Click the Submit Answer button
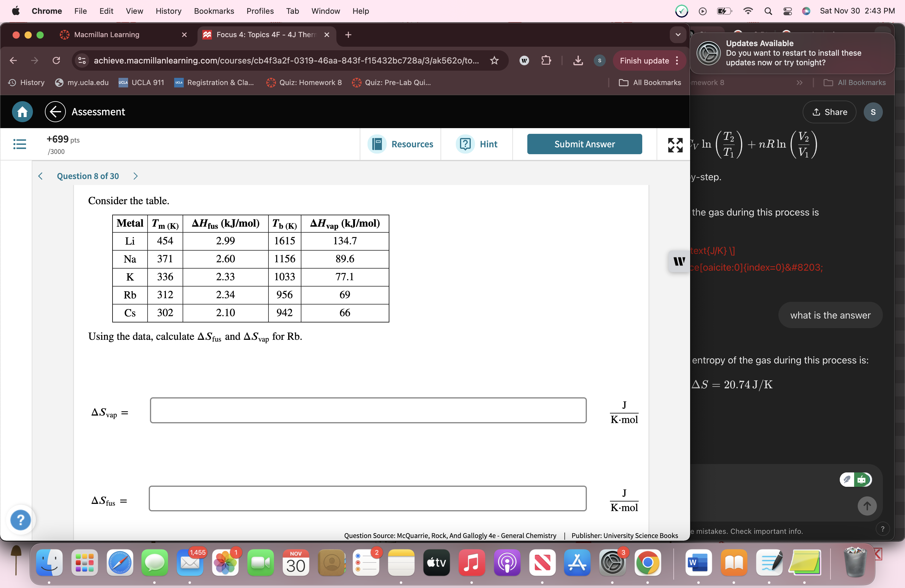Viewport: 905px width, 588px height. point(584,144)
